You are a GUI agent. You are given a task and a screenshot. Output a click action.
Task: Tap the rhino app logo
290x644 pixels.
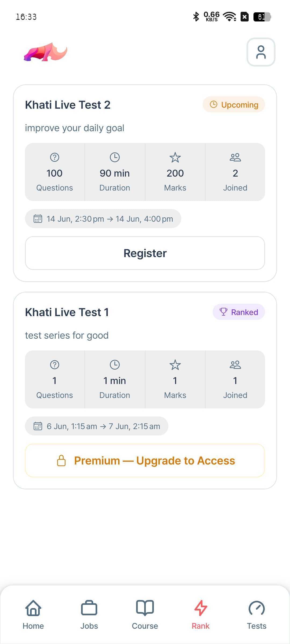[45, 52]
